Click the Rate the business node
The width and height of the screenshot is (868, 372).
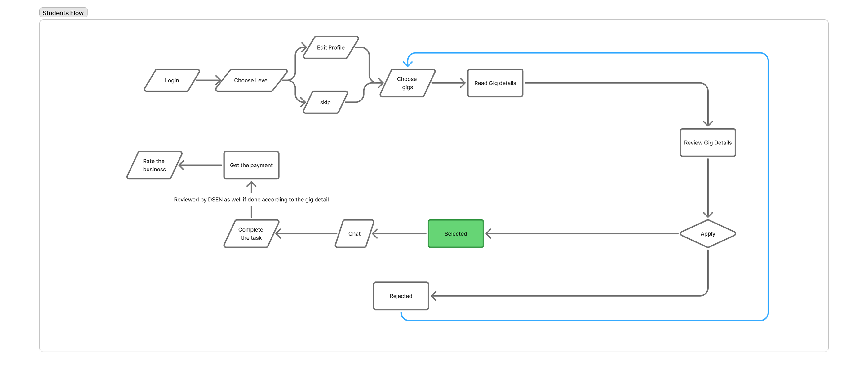(154, 165)
